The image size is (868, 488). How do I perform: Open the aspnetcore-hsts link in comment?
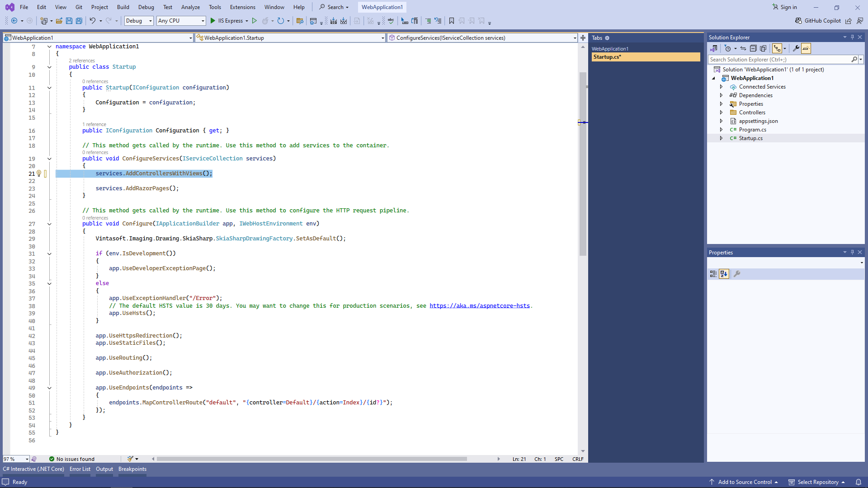(479, 306)
